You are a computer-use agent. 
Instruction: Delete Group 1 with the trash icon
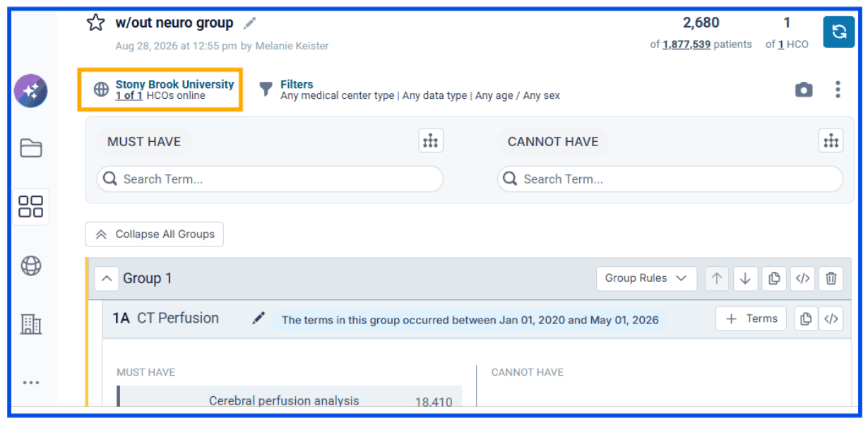click(x=831, y=278)
